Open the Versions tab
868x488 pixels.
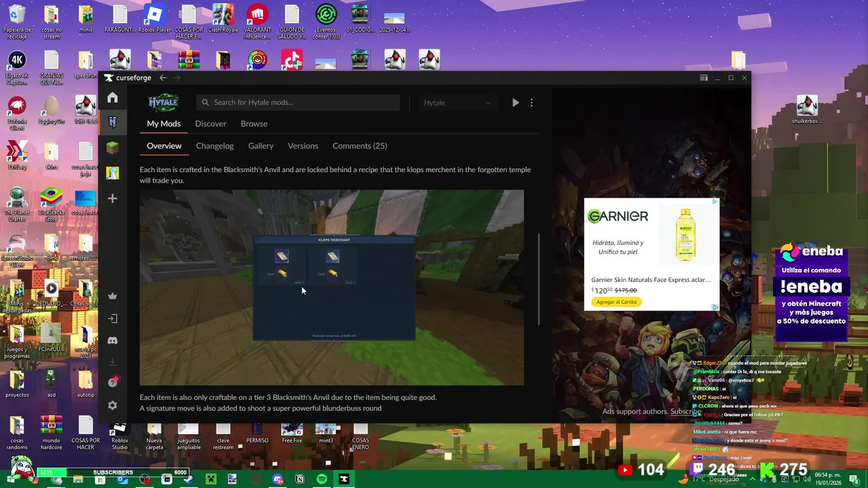pos(302,146)
